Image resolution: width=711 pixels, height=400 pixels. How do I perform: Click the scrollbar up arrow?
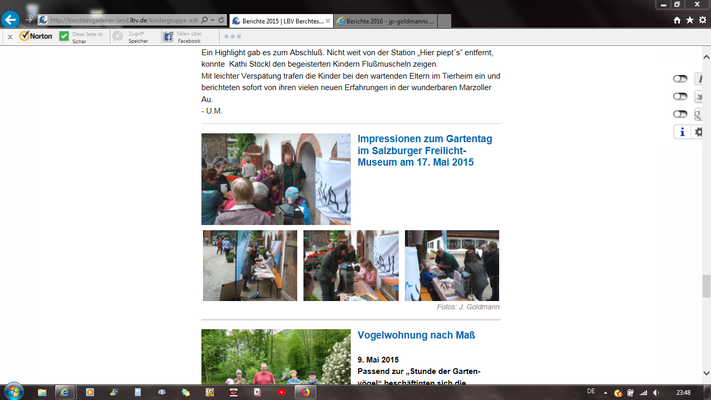click(706, 57)
